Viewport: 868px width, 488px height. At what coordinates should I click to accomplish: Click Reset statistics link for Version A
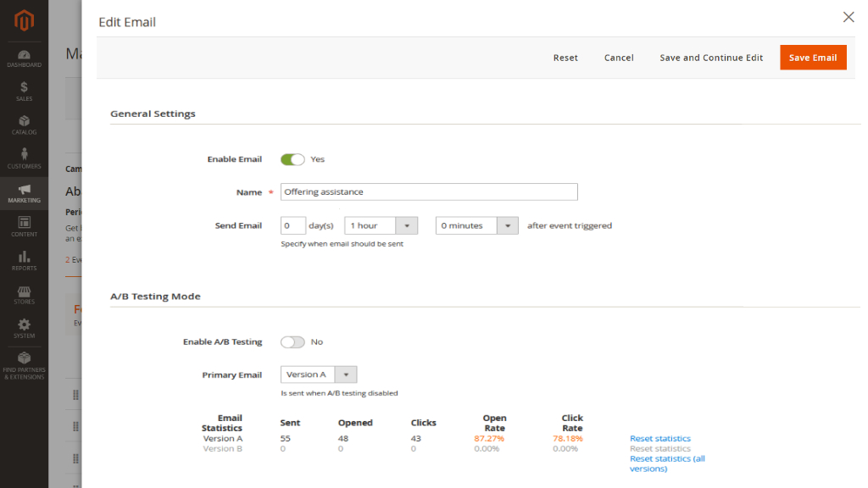coord(659,438)
